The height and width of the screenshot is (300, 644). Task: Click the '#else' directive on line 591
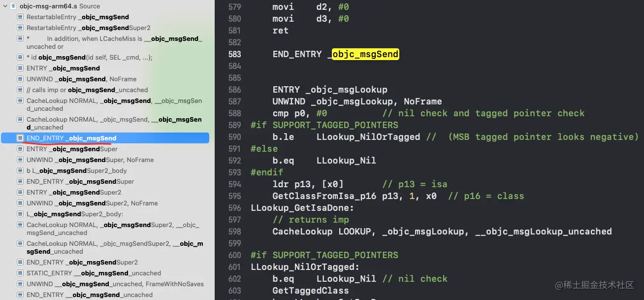[264, 149]
